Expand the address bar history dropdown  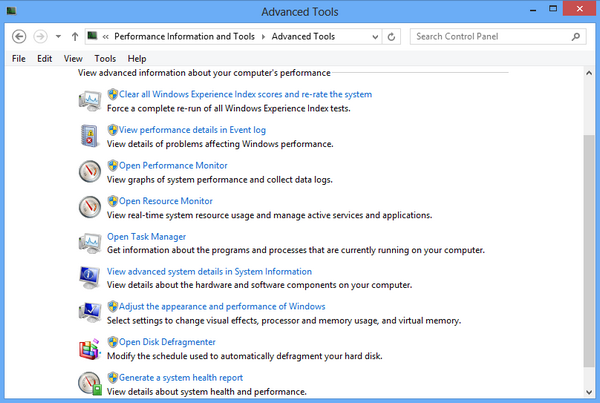pos(375,37)
